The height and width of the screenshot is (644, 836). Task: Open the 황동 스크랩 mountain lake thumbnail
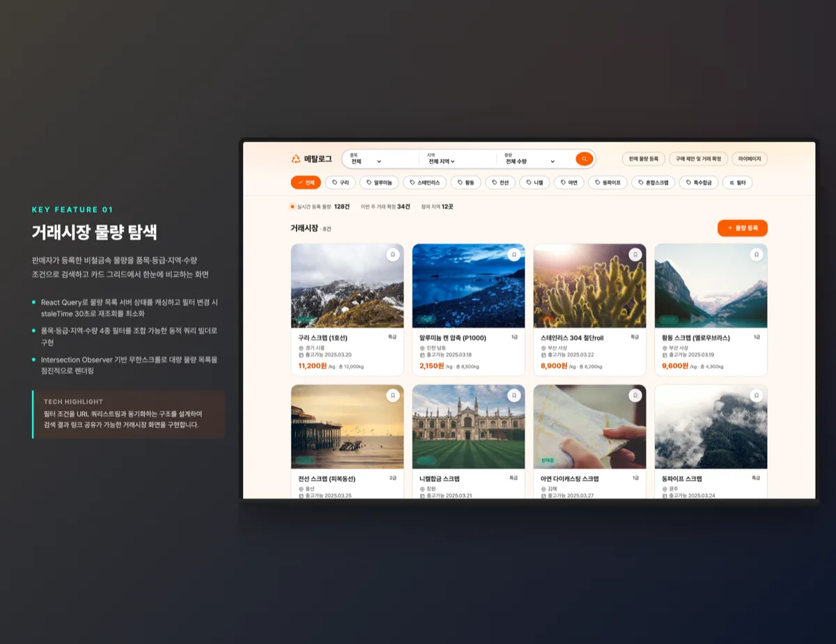click(711, 285)
